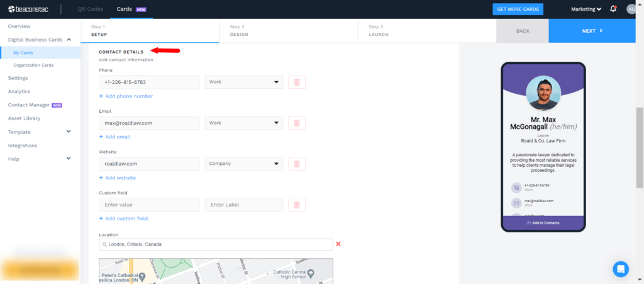Open the chat support bubble
This screenshot has width=644, height=284.
621,269
